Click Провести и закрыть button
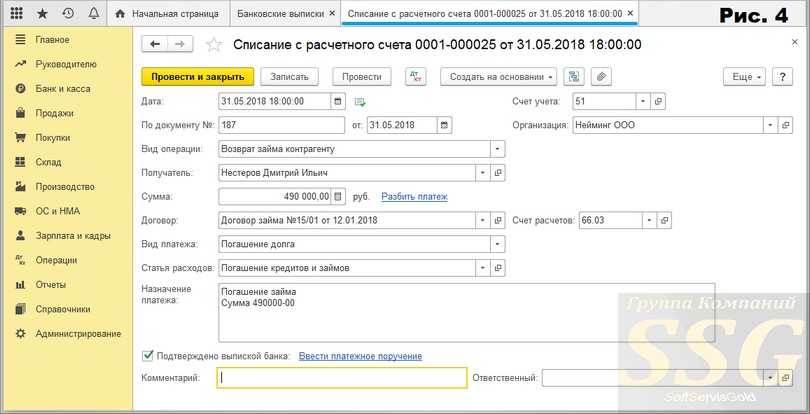810x414 pixels. click(x=197, y=76)
